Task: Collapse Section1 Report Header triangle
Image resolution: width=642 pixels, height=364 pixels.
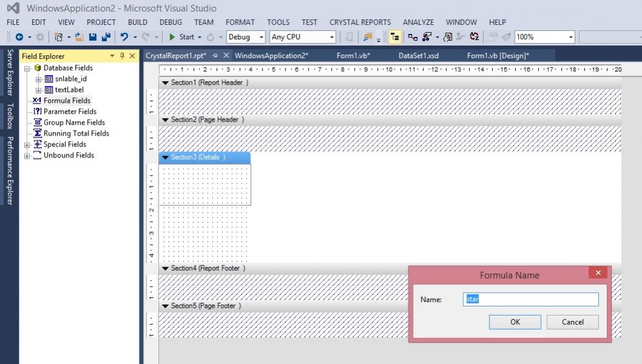Action: click(166, 82)
